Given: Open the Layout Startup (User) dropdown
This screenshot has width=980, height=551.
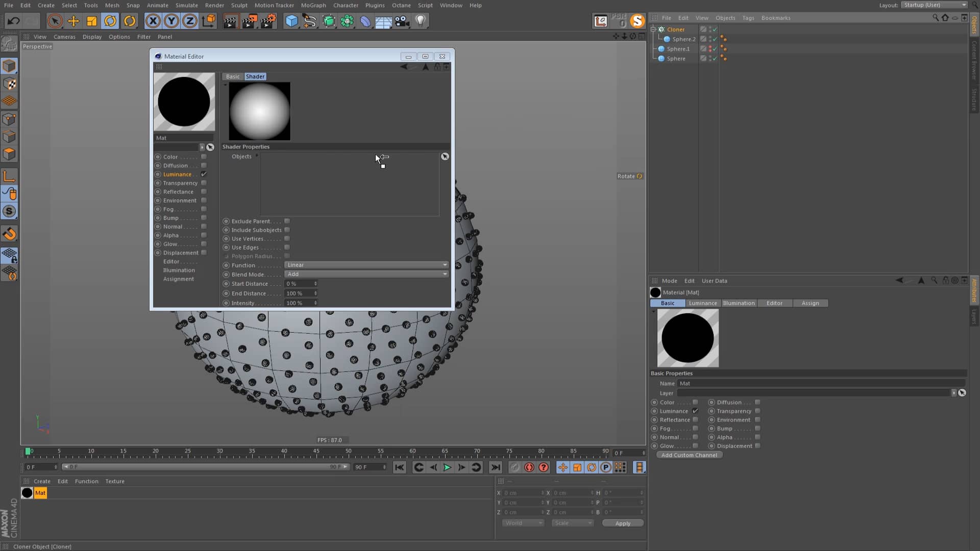Looking at the screenshot, I should click(x=934, y=5).
